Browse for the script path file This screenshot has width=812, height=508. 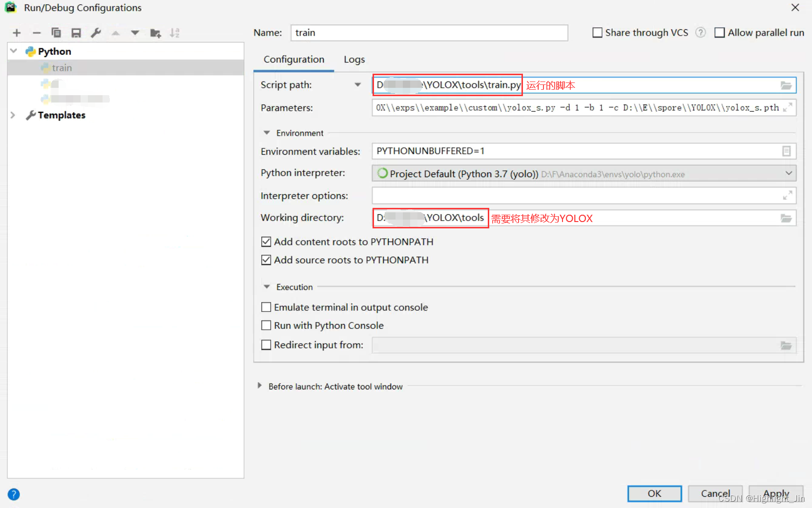(x=786, y=85)
